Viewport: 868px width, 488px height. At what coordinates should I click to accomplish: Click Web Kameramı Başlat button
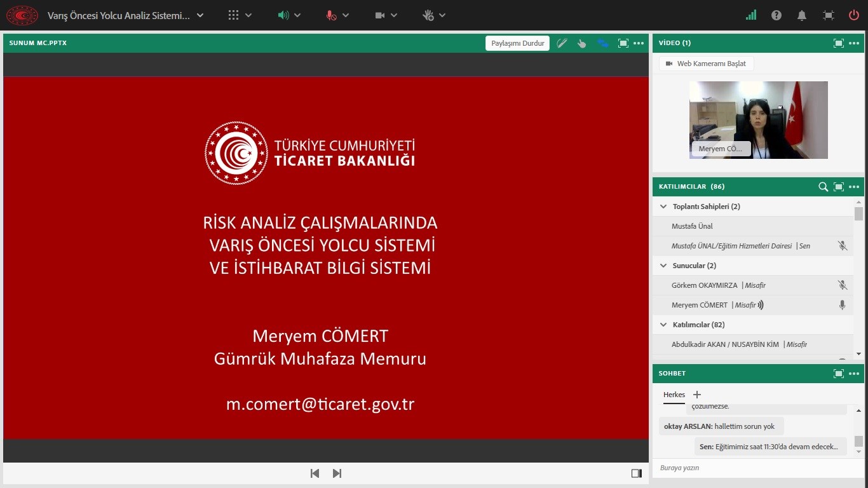(x=707, y=64)
